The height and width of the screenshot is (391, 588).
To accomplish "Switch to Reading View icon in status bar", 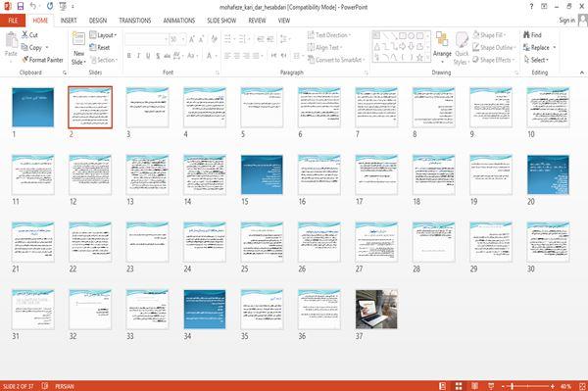I will point(474,386).
